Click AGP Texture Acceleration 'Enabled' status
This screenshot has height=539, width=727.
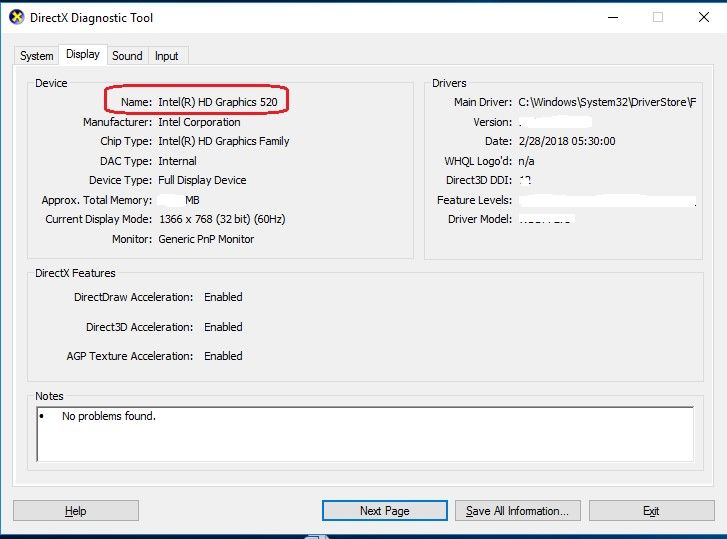223,356
